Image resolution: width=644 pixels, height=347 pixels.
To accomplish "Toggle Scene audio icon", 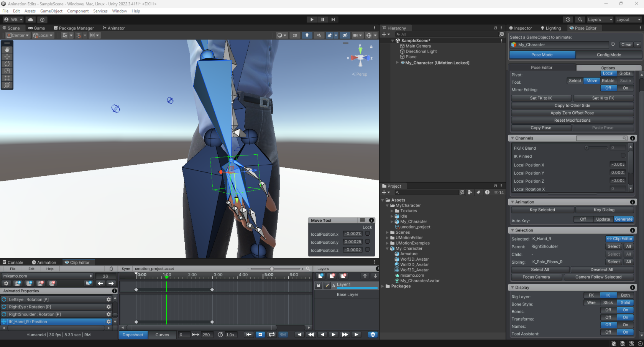I will [319, 35].
